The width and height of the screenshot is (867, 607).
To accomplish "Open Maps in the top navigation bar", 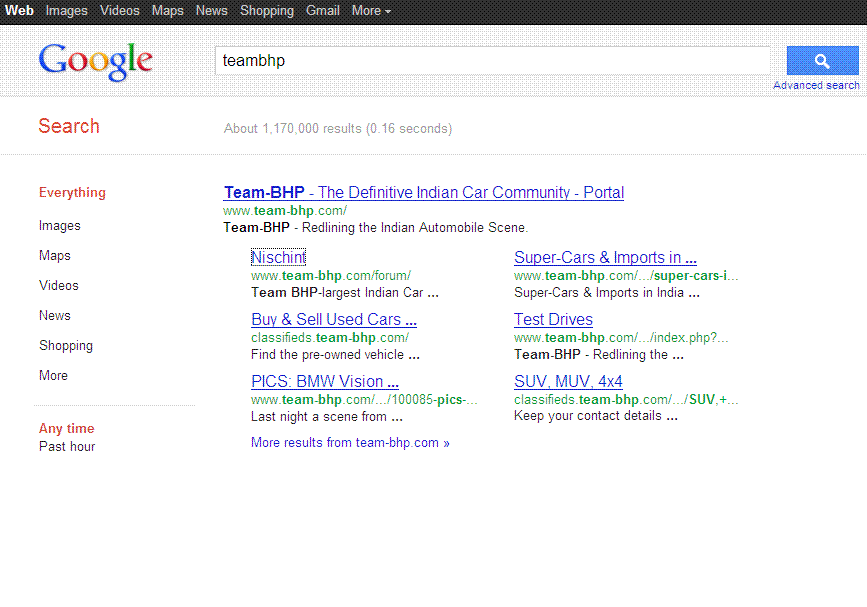I will click(168, 11).
